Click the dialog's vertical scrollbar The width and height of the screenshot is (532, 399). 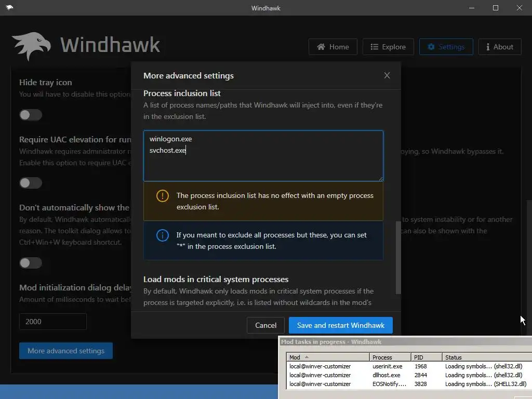click(398, 258)
